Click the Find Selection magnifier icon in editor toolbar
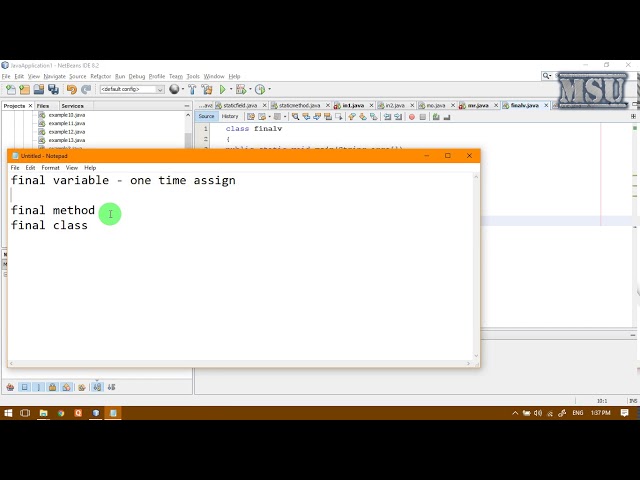The image size is (640, 480). tap(295, 117)
